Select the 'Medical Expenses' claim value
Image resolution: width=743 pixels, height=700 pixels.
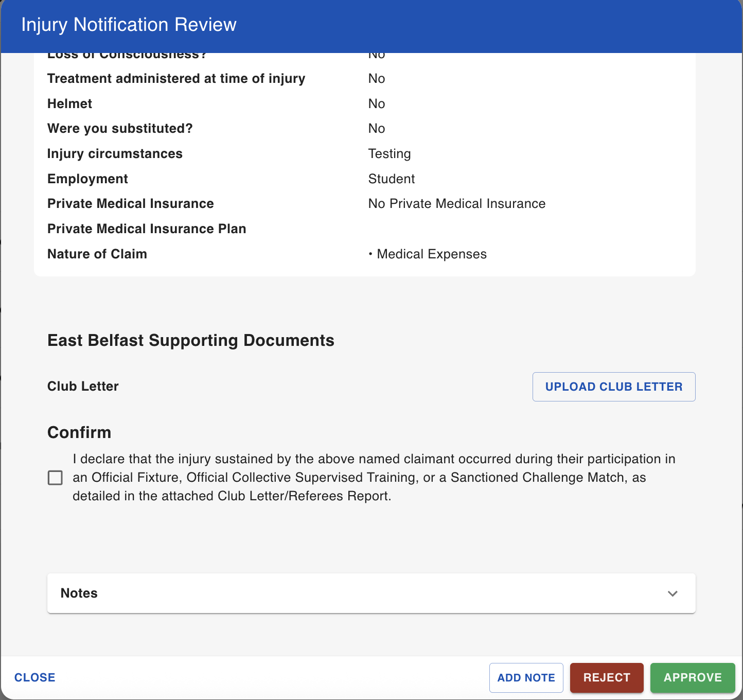432,254
